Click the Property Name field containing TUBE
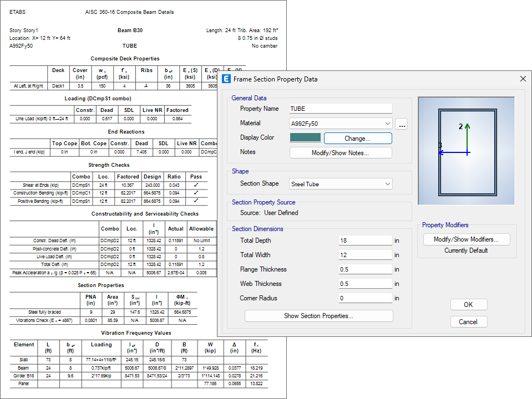The width and height of the screenshot is (532, 399). [341, 109]
